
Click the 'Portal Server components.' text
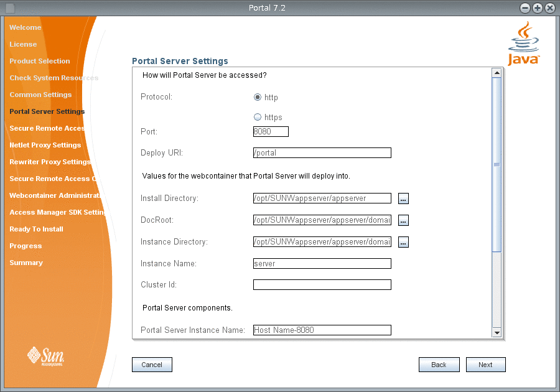[x=187, y=308]
